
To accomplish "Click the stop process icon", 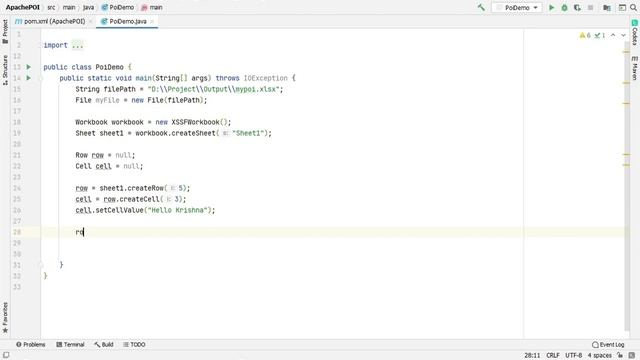I will (590, 7).
